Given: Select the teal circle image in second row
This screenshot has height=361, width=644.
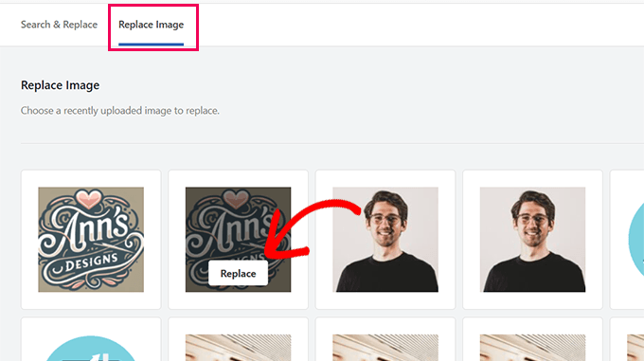Looking at the screenshot, I should [91, 349].
